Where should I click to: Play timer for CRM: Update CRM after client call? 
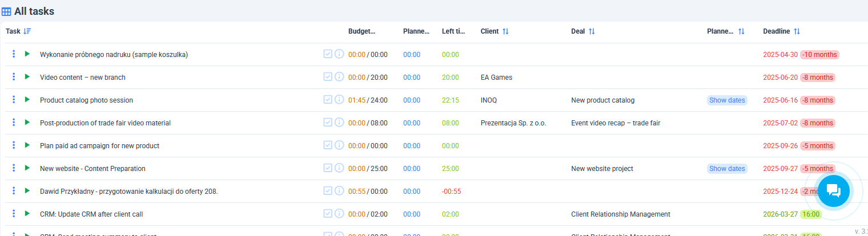pyautogui.click(x=27, y=214)
